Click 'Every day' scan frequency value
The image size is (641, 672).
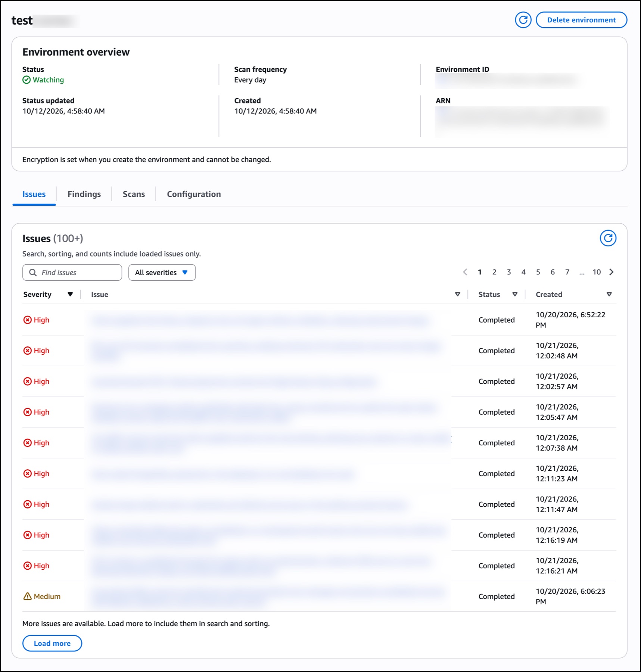250,80
